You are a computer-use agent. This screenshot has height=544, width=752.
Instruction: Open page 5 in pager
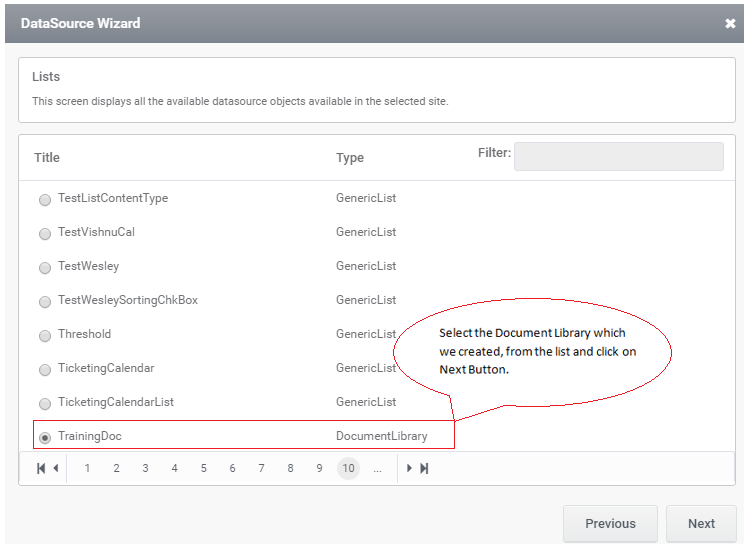pyautogui.click(x=203, y=468)
